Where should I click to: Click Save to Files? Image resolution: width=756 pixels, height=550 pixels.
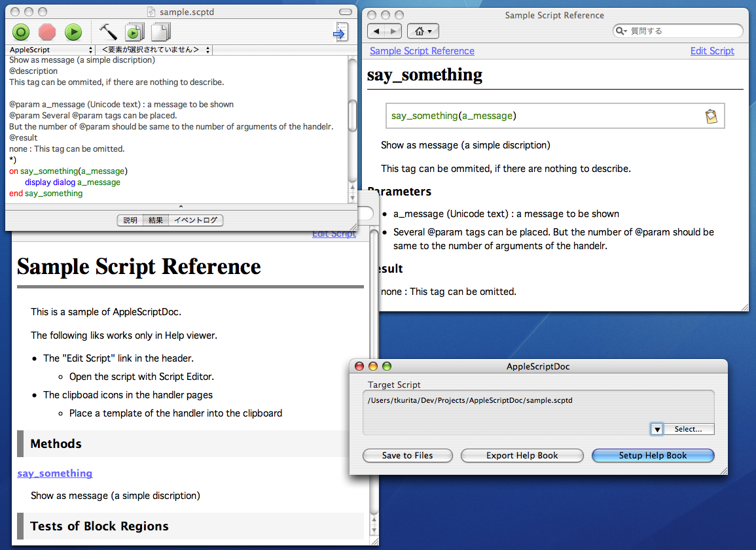[407, 456]
